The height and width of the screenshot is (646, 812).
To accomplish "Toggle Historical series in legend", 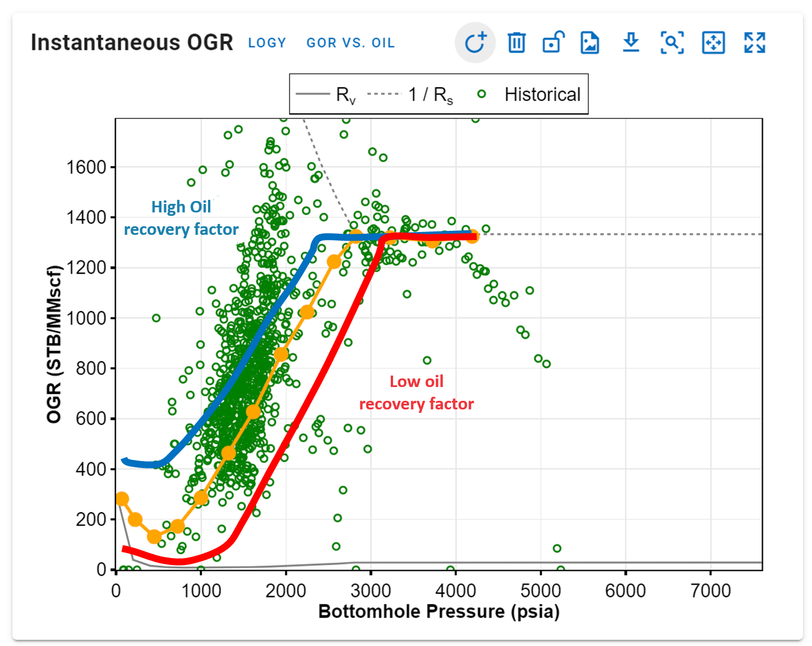I will pos(529,94).
